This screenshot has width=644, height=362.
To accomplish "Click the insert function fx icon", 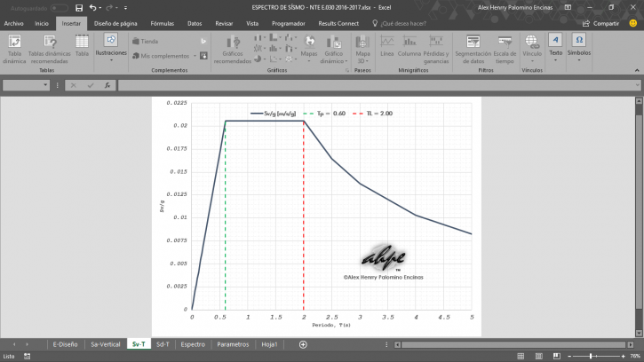I will click(107, 85).
